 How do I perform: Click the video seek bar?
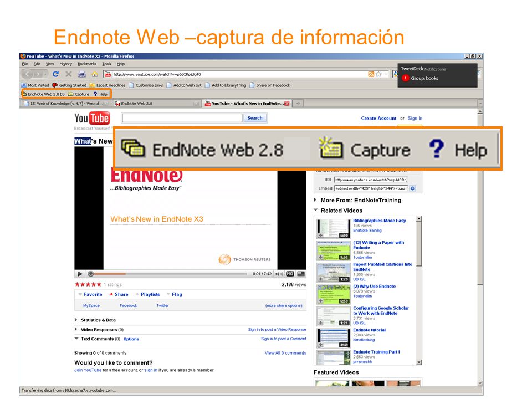168,274
